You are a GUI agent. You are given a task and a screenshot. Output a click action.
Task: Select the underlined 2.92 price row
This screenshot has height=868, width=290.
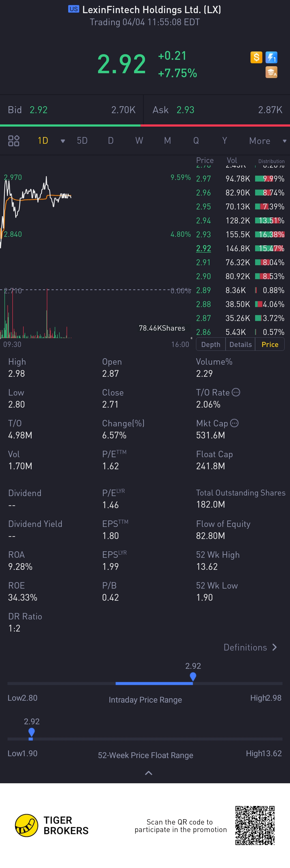(x=240, y=248)
